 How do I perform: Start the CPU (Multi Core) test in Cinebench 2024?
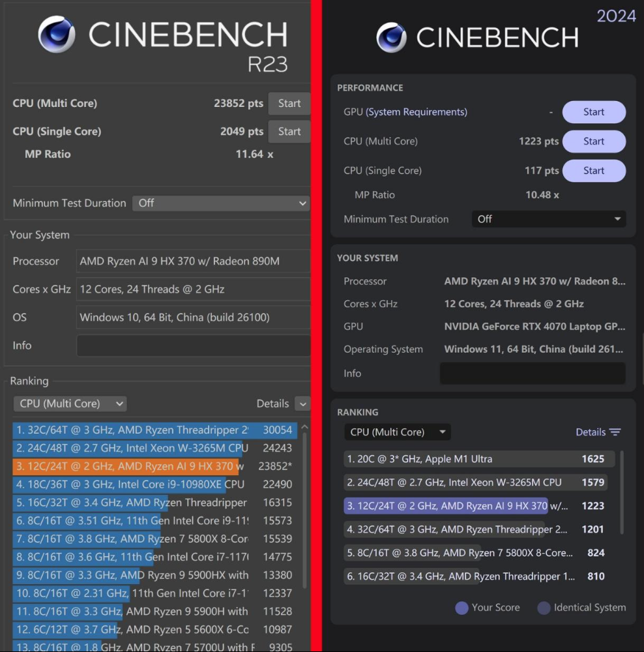[594, 141]
